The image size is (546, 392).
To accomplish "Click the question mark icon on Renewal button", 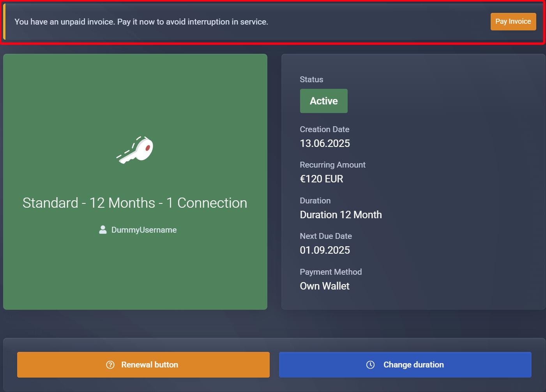I will 110,365.
